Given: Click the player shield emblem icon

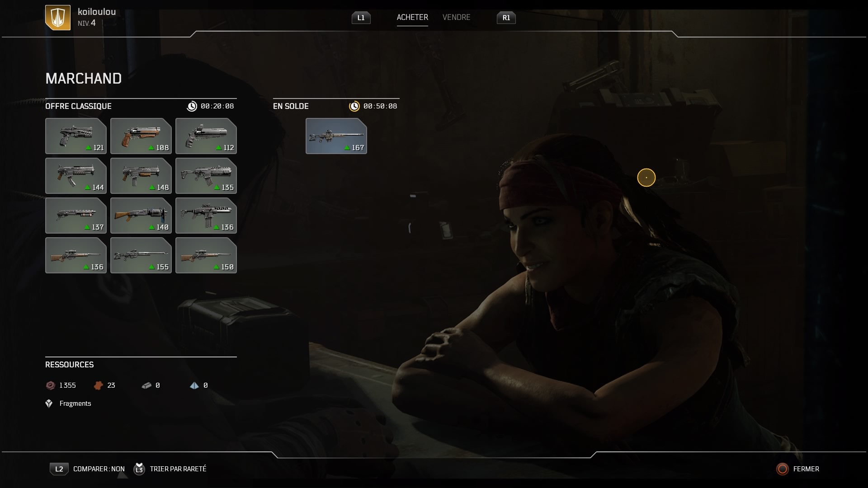Looking at the screenshot, I should 58,18.
